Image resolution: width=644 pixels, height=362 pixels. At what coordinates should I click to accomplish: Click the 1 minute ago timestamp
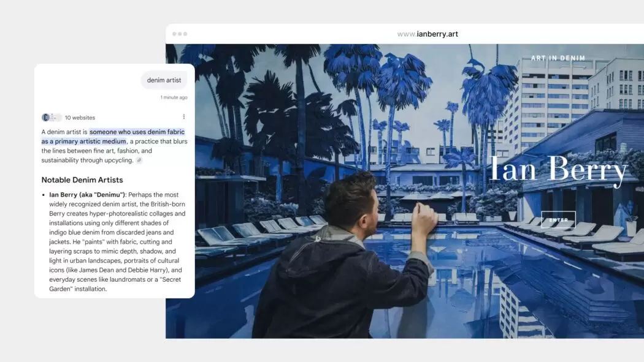[174, 97]
